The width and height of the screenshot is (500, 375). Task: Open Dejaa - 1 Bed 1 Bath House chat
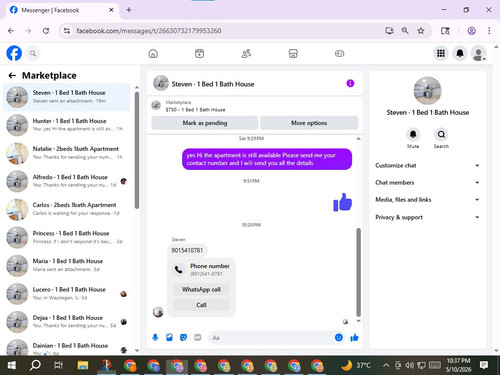tap(67, 322)
